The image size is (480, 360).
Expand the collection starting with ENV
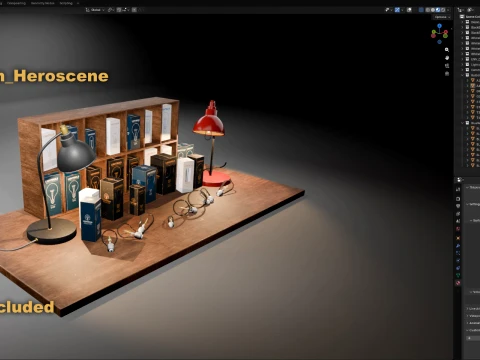tap(462, 59)
